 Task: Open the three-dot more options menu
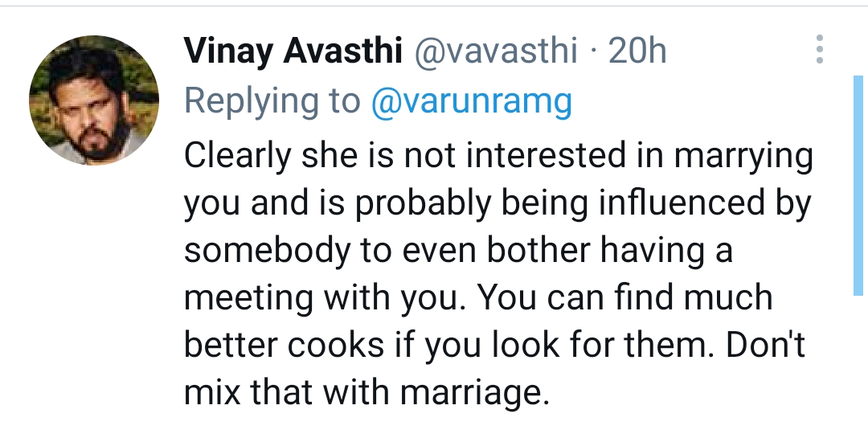pyautogui.click(x=820, y=49)
